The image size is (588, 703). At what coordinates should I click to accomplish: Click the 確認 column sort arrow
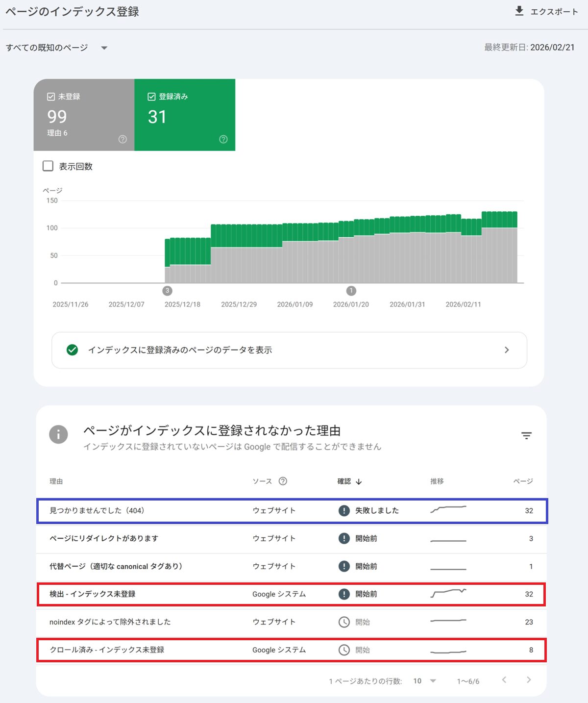pos(359,481)
